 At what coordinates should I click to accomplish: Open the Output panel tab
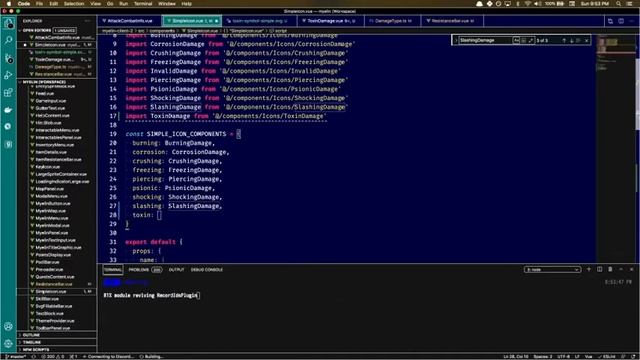click(176, 269)
